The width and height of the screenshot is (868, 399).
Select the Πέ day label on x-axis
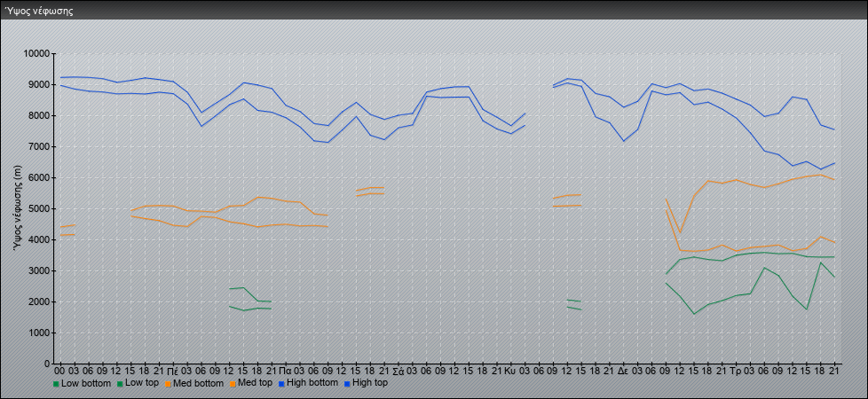(x=173, y=371)
